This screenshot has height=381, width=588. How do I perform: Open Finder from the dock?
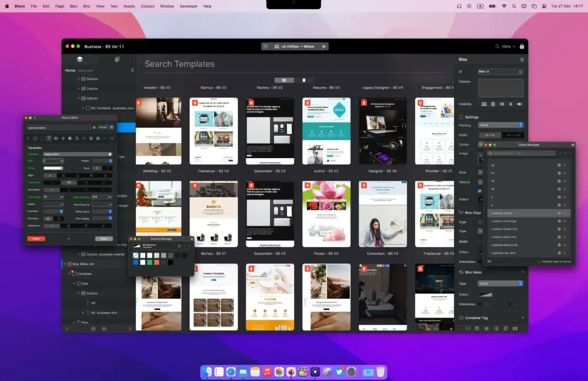click(x=207, y=372)
